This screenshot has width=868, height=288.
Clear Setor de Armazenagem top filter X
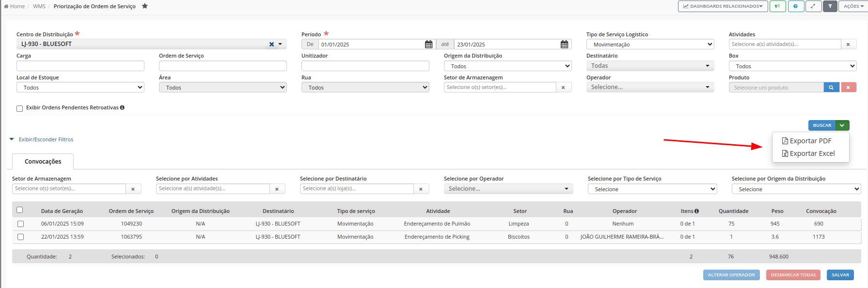click(x=563, y=87)
